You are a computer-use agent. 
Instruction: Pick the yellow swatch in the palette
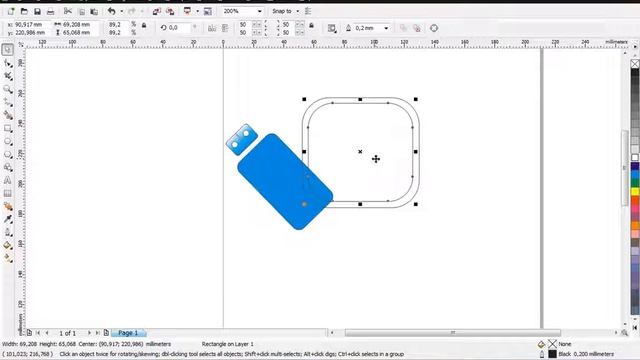(x=635, y=191)
